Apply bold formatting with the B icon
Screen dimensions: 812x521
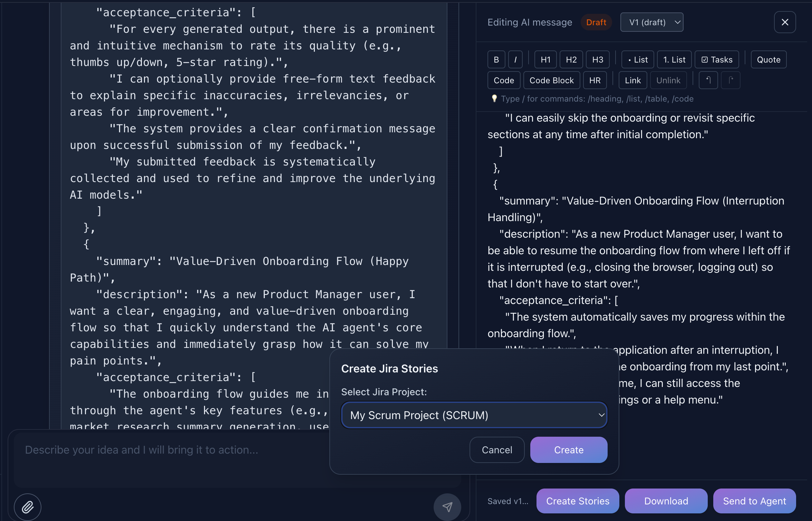pos(496,59)
